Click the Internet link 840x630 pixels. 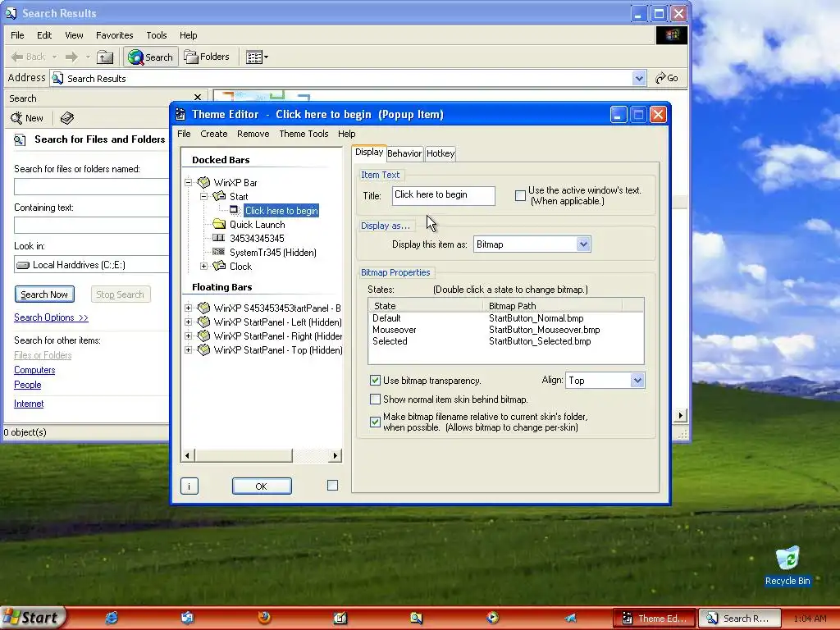29,404
